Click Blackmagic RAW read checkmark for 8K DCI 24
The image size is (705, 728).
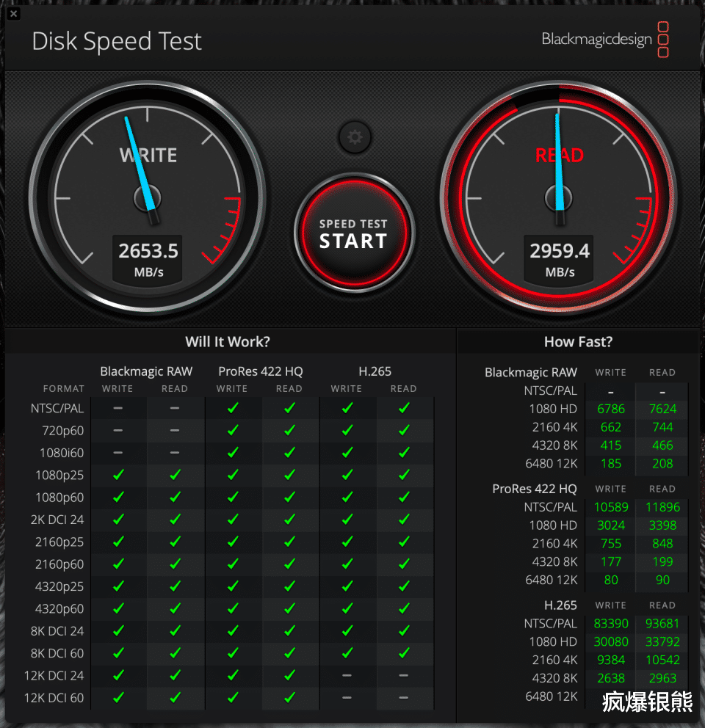(x=176, y=631)
